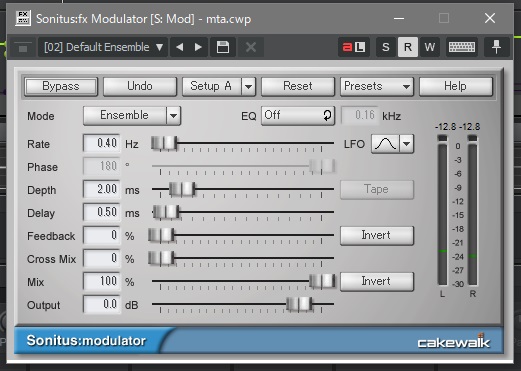Screen dimensions: 521x371
Task: Open the LFO waveform dropdown arrow
Action: click(407, 144)
